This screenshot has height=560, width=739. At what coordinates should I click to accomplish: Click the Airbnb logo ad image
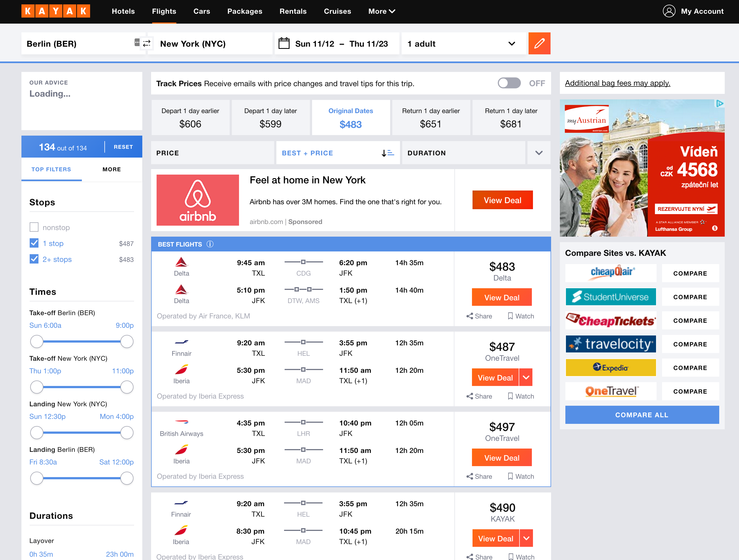tap(198, 200)
